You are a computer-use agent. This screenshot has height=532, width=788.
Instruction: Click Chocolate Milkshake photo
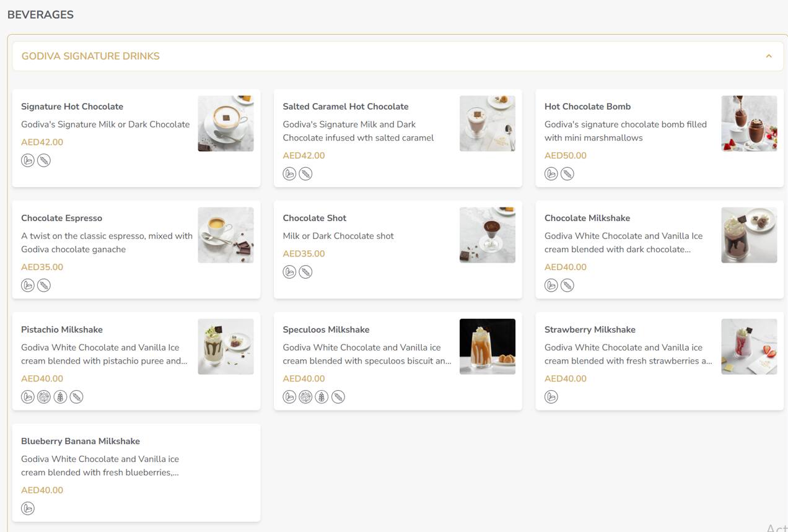(749, 235)
